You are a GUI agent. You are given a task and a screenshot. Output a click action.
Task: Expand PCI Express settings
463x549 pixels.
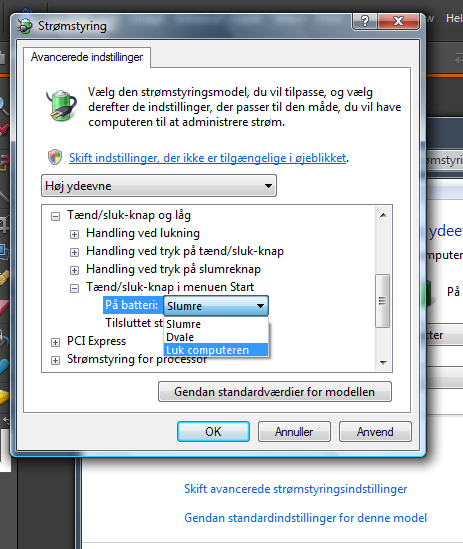click(x=55, y=342)
